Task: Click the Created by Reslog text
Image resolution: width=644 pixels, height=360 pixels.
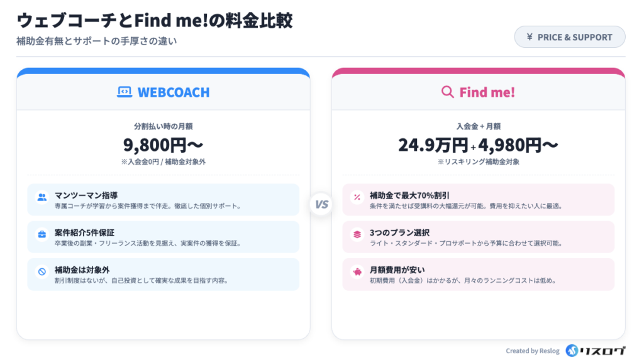Action: tap(532, 351)
